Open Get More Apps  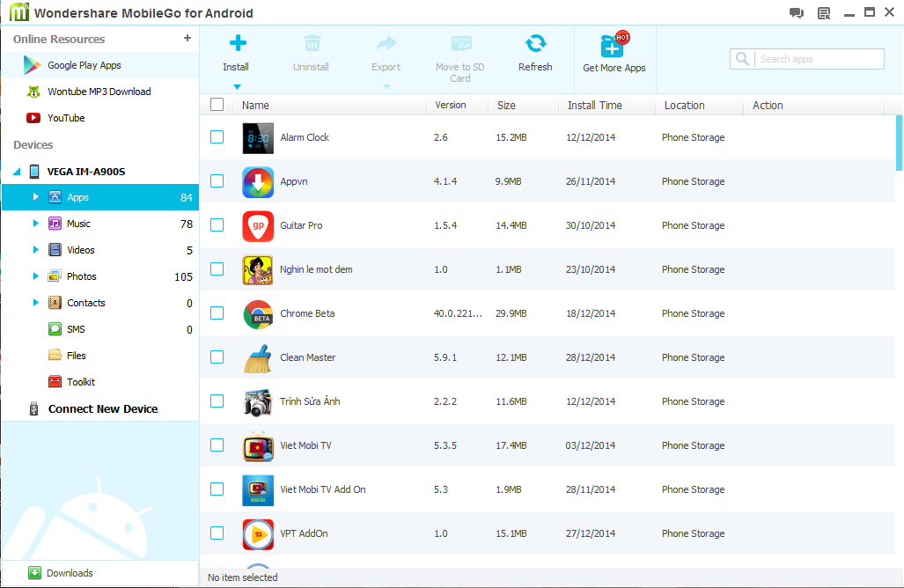click(614, 52)
